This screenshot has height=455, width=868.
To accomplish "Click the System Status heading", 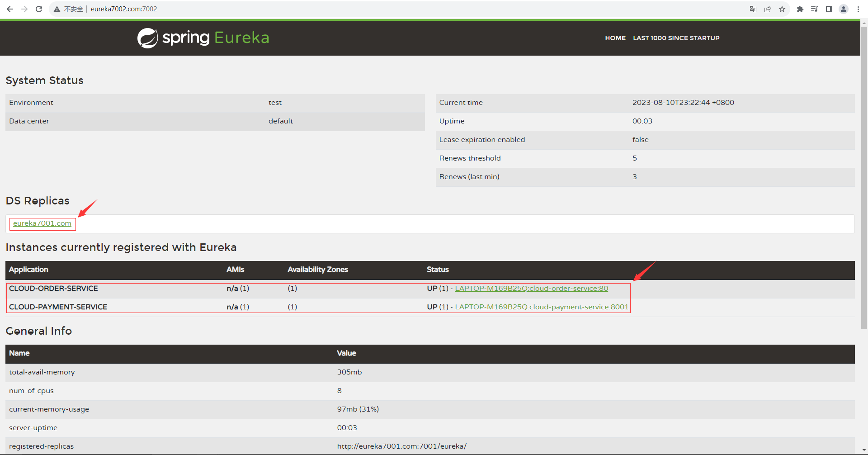I will pos(44,81).
